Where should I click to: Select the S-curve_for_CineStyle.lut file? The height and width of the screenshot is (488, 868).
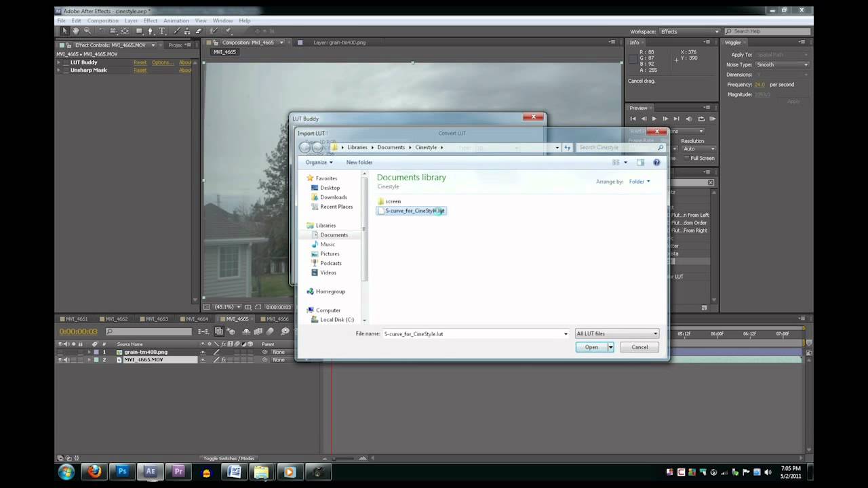point(412,211)
